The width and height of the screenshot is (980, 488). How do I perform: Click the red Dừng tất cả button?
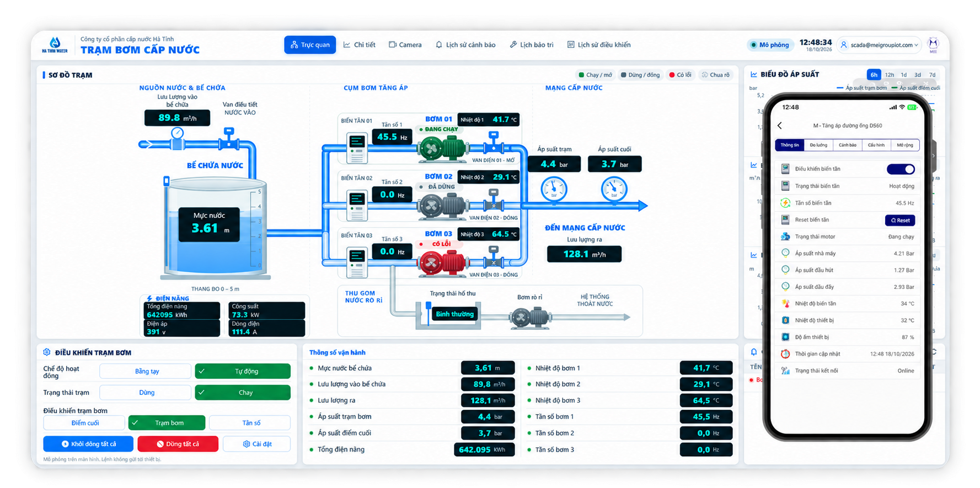pyautogui.click(x=178, y=444)
